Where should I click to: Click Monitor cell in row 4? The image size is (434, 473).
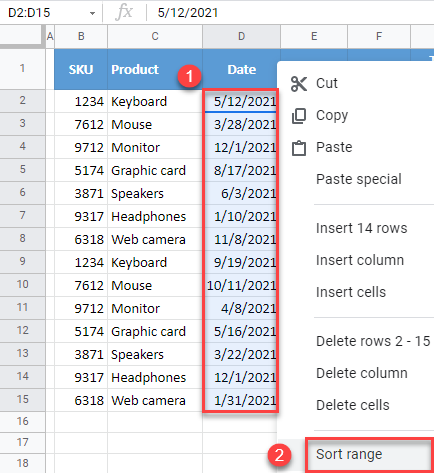(x=155, y=147)
